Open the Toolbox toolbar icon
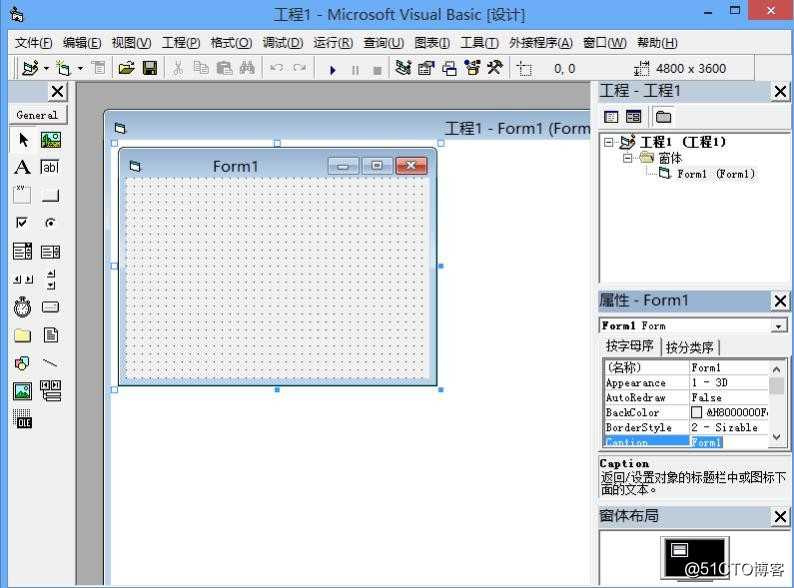 [495, 68]
